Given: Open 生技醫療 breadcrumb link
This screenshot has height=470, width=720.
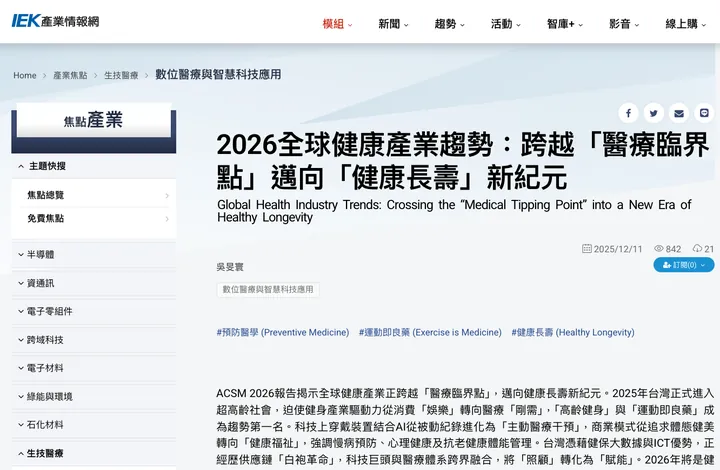Looking at the screenshot, I should point(121,75).
